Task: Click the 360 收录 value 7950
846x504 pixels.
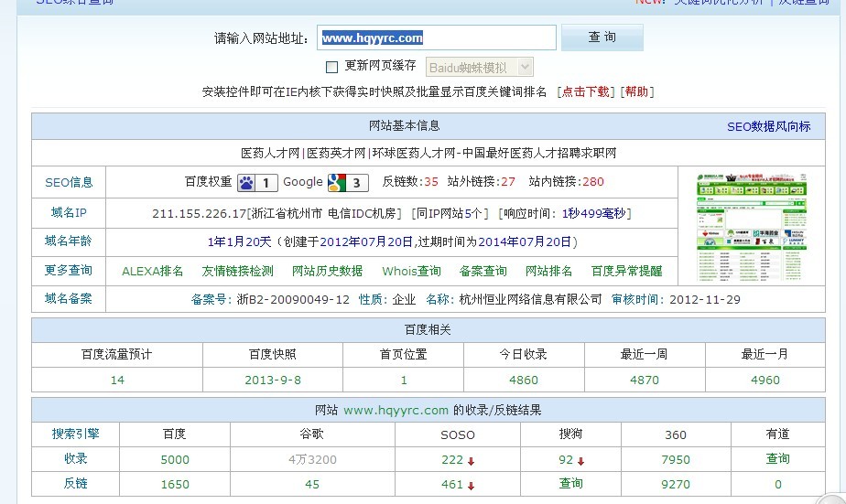Action: (676, 460)
